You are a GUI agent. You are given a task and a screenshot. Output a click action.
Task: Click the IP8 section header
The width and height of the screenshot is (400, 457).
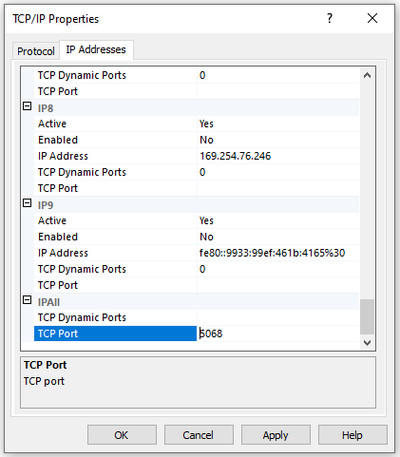pos(196,108)
